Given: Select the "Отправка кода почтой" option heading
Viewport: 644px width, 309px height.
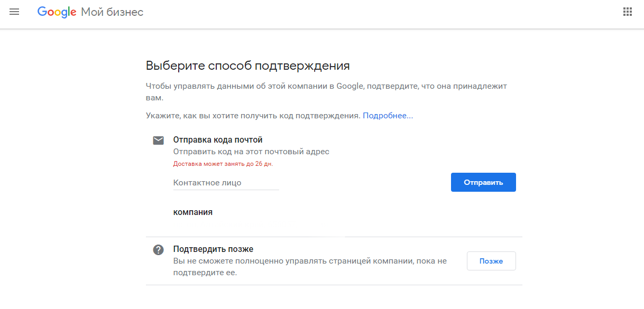Looking at the screenshot, I should pyautogui.click(x=218, y=140).
